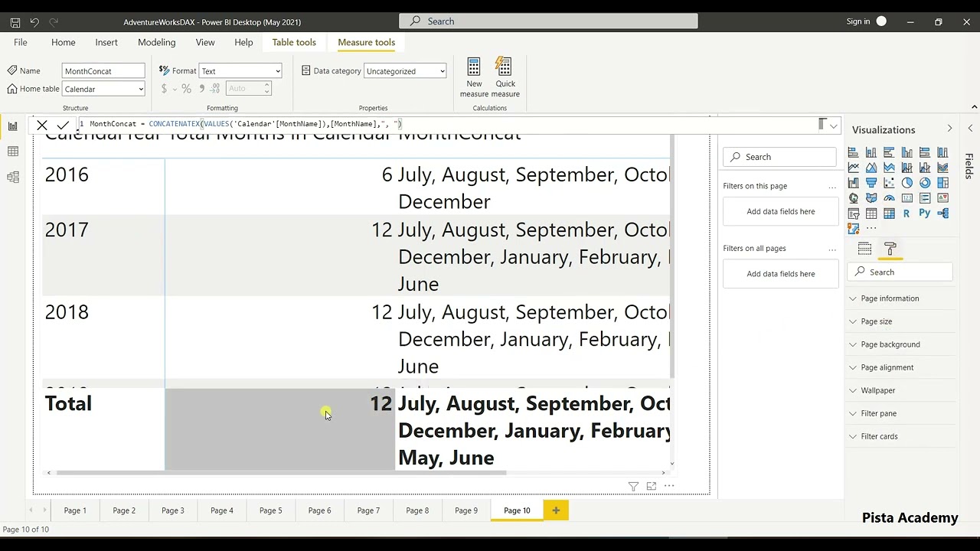Switch to Model view in left sidebar
This screenshot has width=980, height=551.
pos(12,177)
